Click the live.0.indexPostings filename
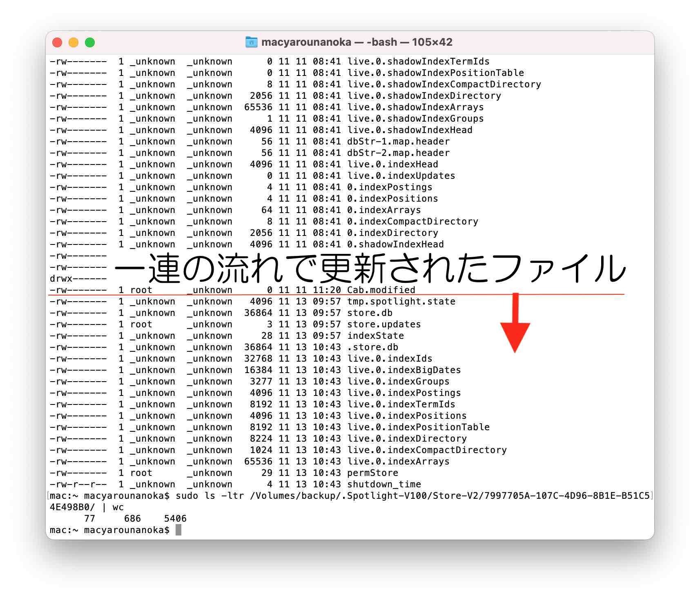 pos(404,393)
